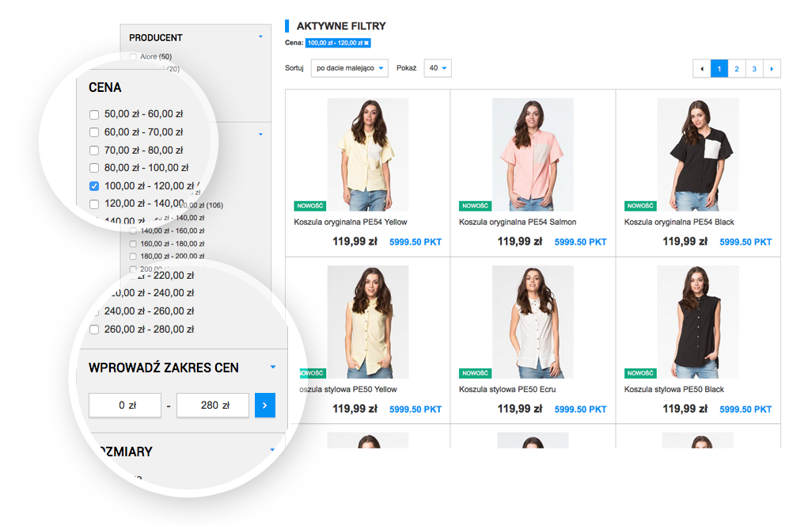Check the 60,00 zł - 70,00 zł price filter
Screen dimensions: 812x526
94,132
